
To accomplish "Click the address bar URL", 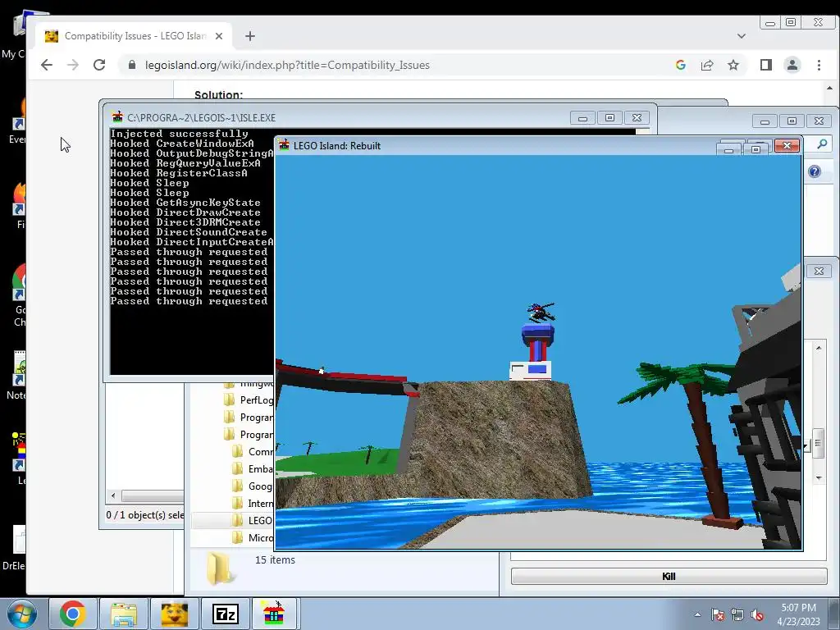I will tap(287, 65).
